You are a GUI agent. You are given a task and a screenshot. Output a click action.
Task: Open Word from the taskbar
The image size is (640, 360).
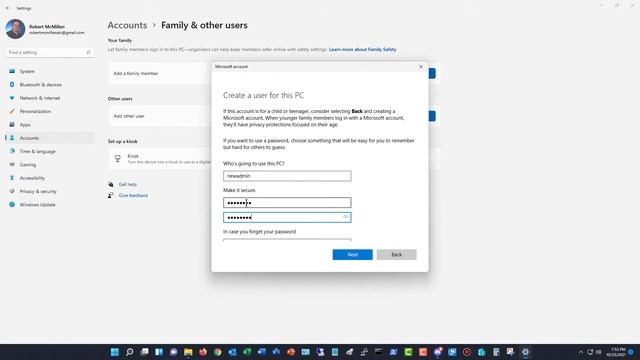[262, 352]
